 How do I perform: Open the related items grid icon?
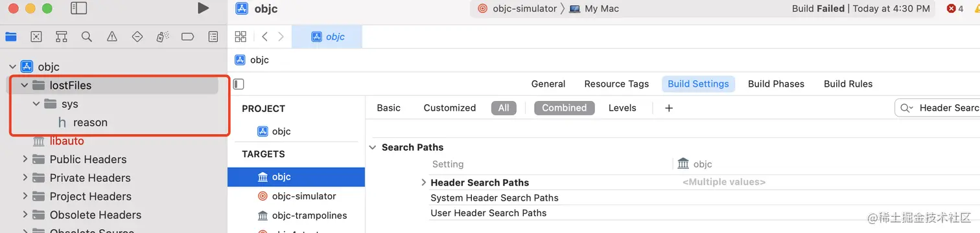point(240,36)
